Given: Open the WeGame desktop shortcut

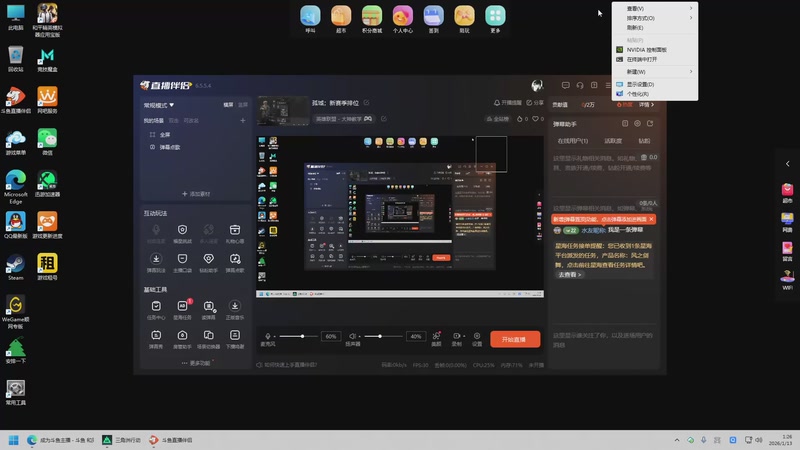Looking at the screenshot, I should [16, 312].
